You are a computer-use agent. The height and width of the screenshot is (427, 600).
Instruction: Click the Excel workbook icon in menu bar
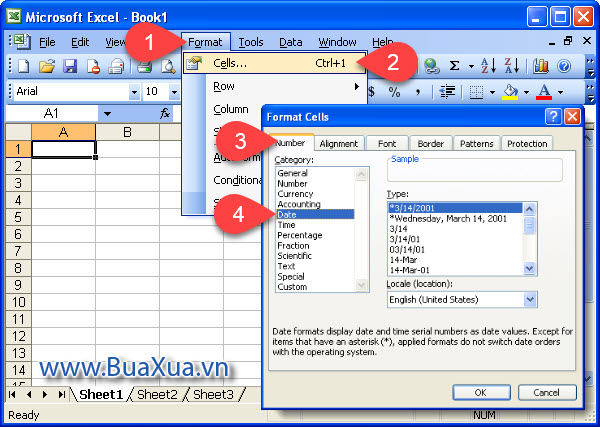pyautogui.click(x=22, y=41)
